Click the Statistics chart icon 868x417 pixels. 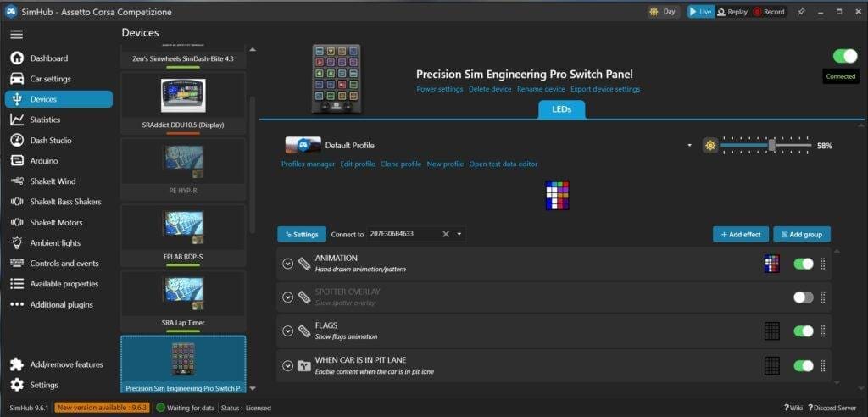[x=17, y=120]
